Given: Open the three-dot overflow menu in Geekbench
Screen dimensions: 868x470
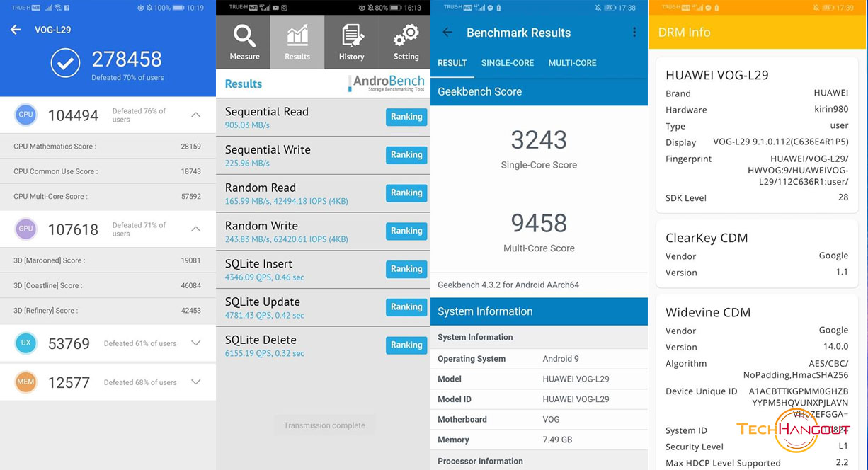Looking at the screenshot, I should [x=634, y=33].
